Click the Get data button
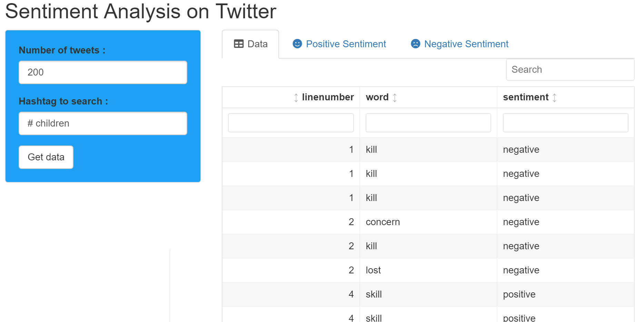 [46, 157]
